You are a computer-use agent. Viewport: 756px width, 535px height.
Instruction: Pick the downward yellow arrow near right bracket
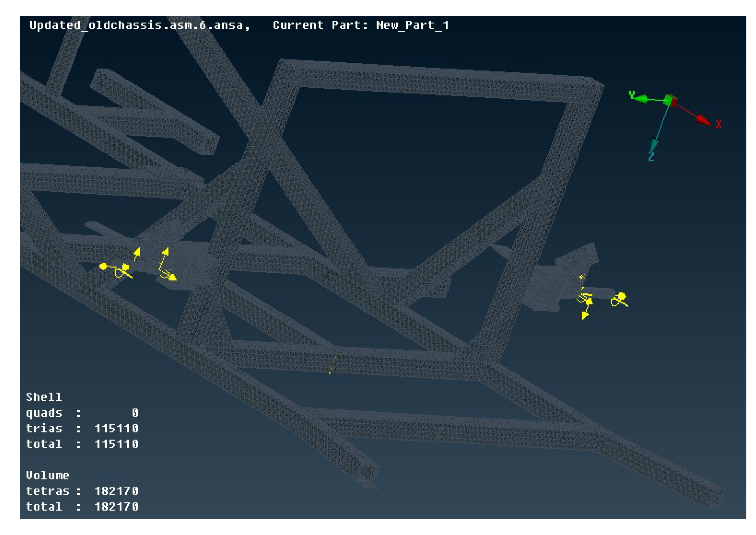click(585, 316)
